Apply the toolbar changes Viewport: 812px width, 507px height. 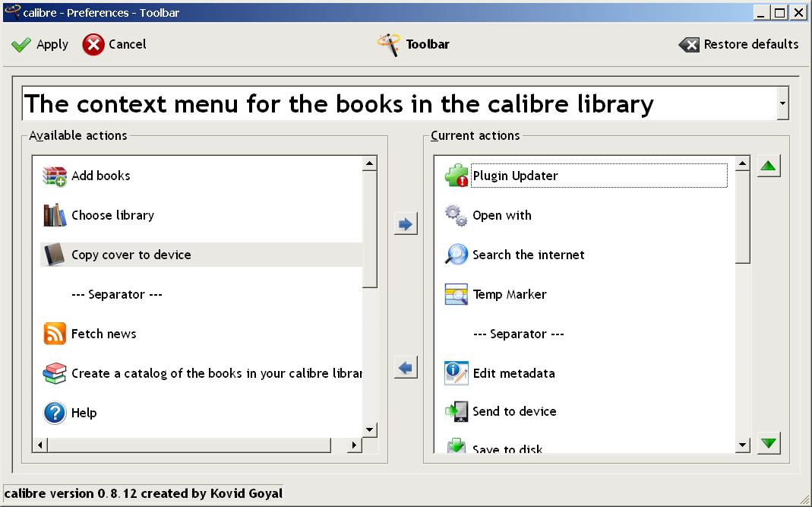coord(39,45)
